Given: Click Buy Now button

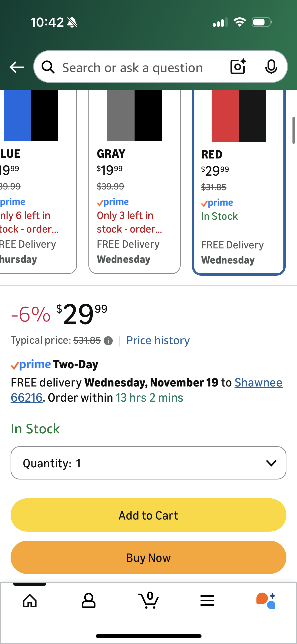Looking at the screenshot, I should pyautogui.click(x=148, y=557).
